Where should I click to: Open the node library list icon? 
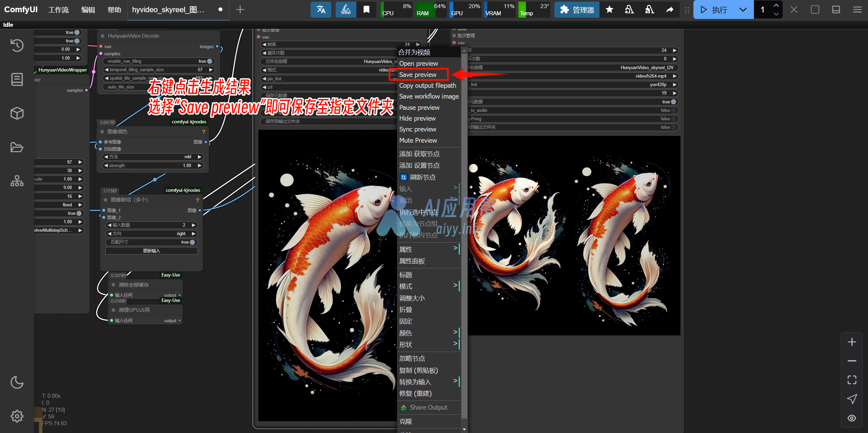(x=17, y=79)
